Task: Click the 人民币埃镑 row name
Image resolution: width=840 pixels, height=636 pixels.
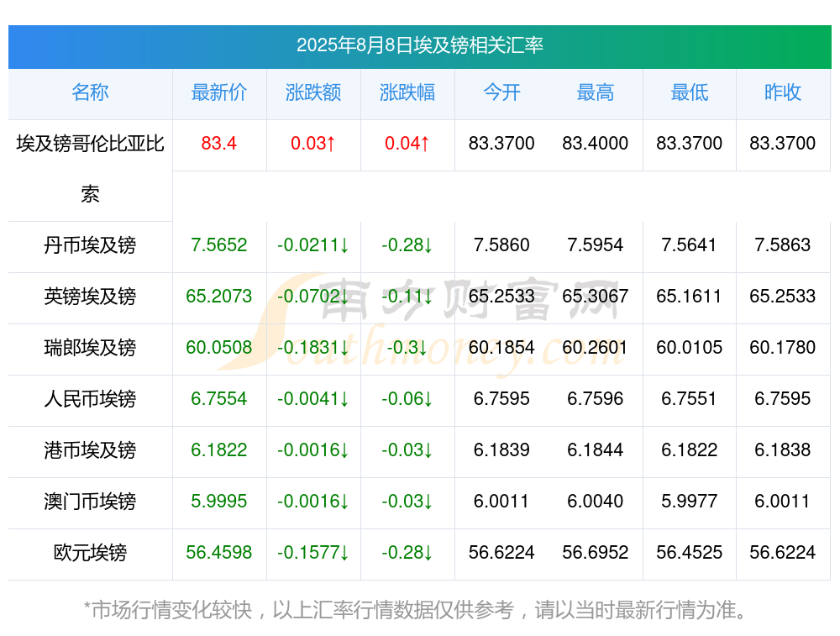Action: [x=90, y=399]
